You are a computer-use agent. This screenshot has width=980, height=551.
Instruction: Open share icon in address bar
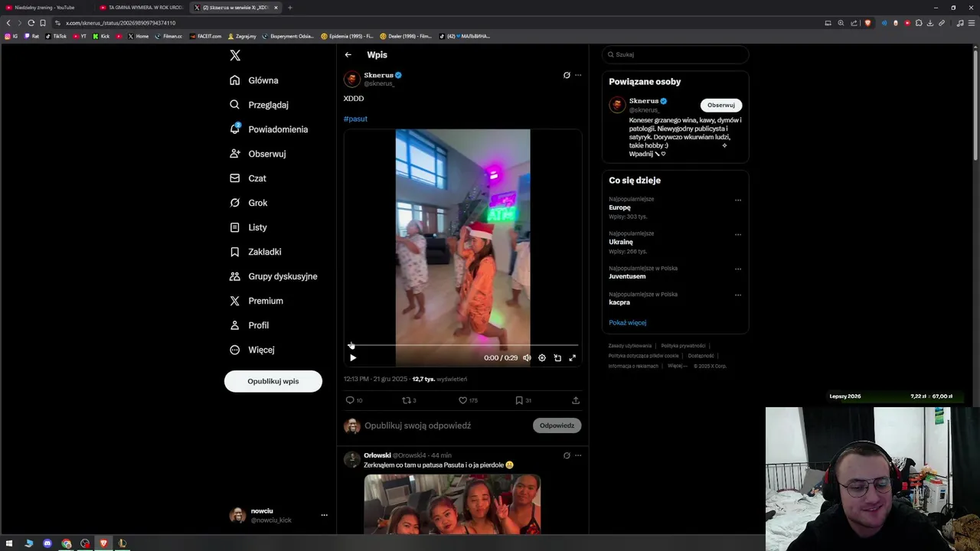pos(854,23)
